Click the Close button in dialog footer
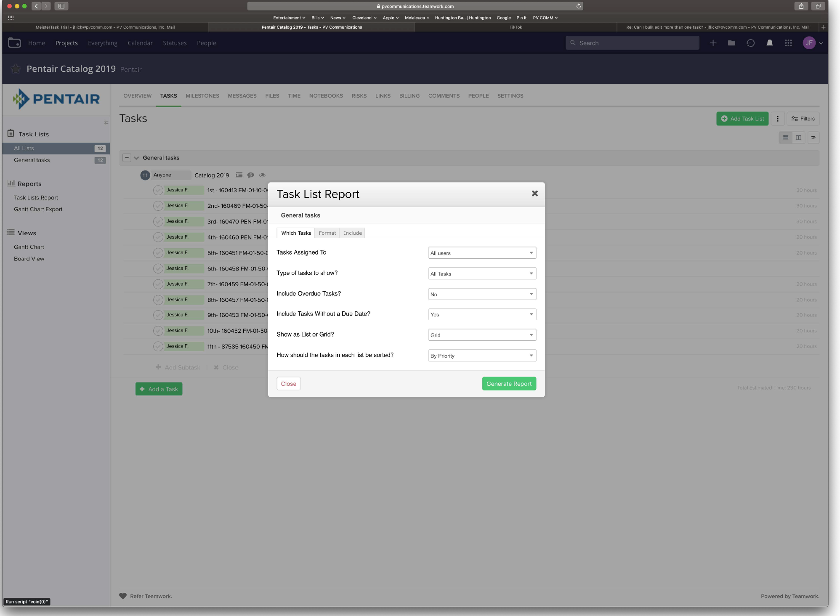 point(288,384)
